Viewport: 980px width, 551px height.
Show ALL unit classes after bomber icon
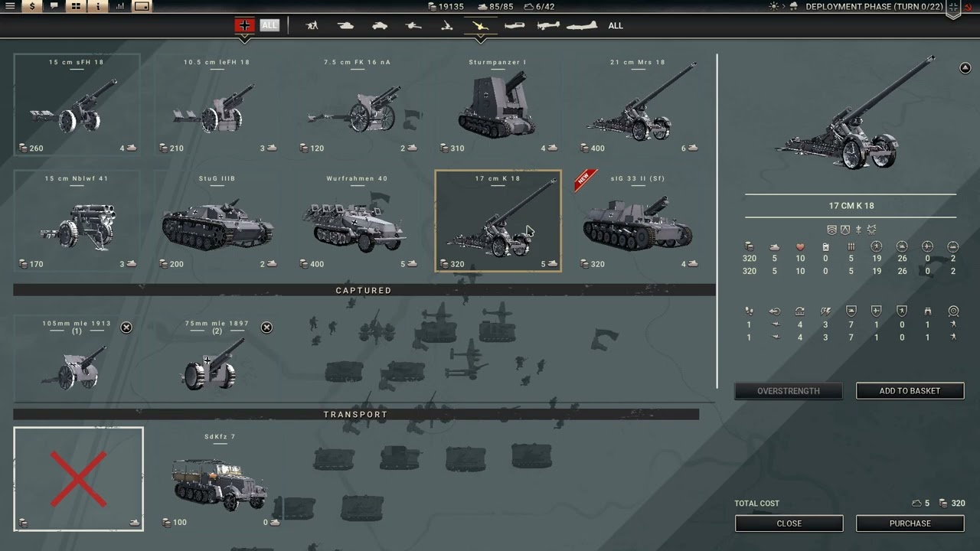pyautogui.click(x=616, y=25)
